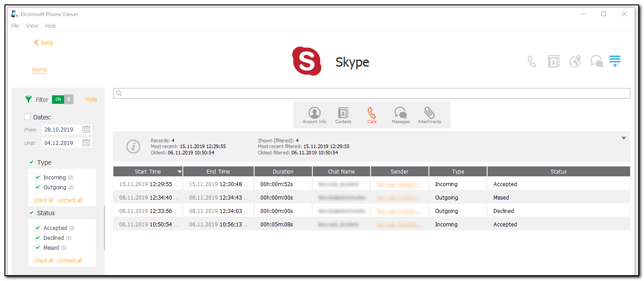
Task: Open the Start Time column sort dropdown
Action: tap(180, 171)
